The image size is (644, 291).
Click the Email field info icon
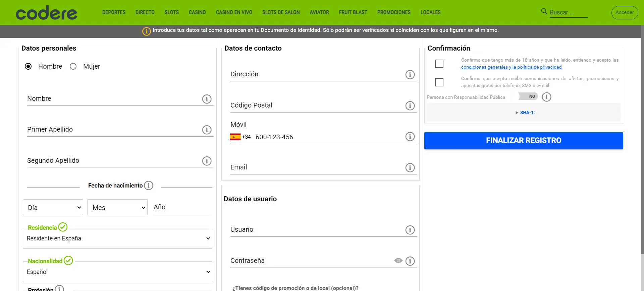pos(410,168)
